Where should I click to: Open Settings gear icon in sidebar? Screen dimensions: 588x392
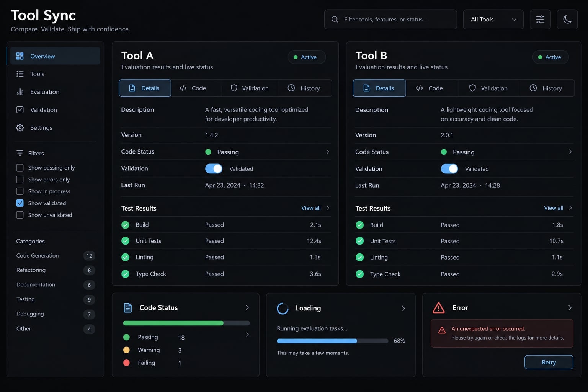[x=20, y=128]
